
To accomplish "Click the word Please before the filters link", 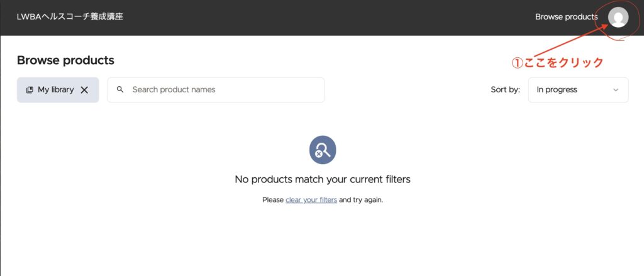I will point(273,200).
